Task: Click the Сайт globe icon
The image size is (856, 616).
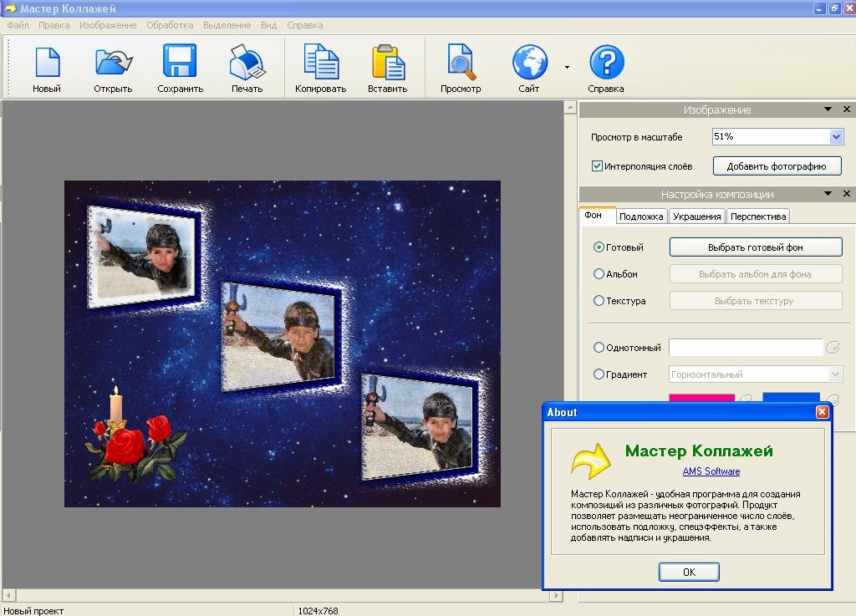Action: (529, 63)
